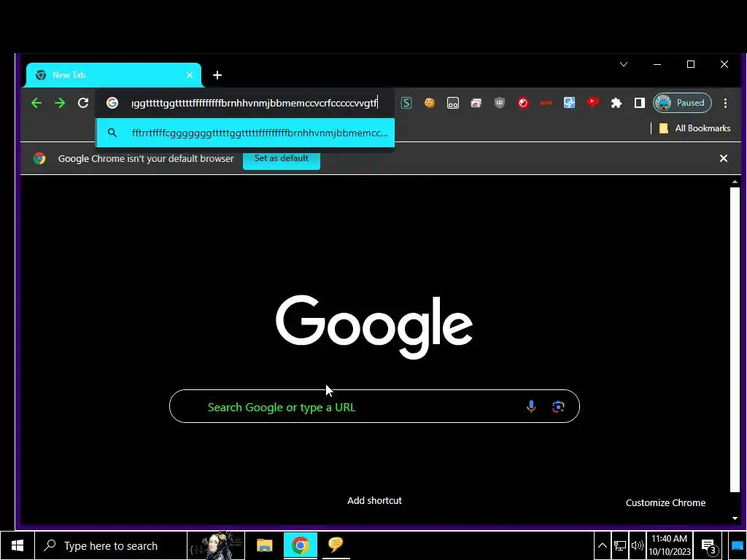Open the clock showing 11:40 AM
747x560 pixels.
click(x=670, y=545)
